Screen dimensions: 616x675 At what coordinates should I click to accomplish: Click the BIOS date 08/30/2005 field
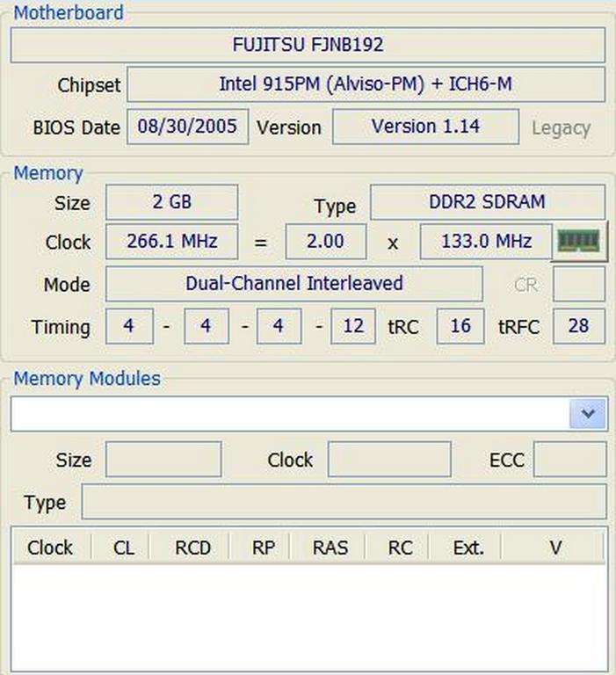[188, 126]
